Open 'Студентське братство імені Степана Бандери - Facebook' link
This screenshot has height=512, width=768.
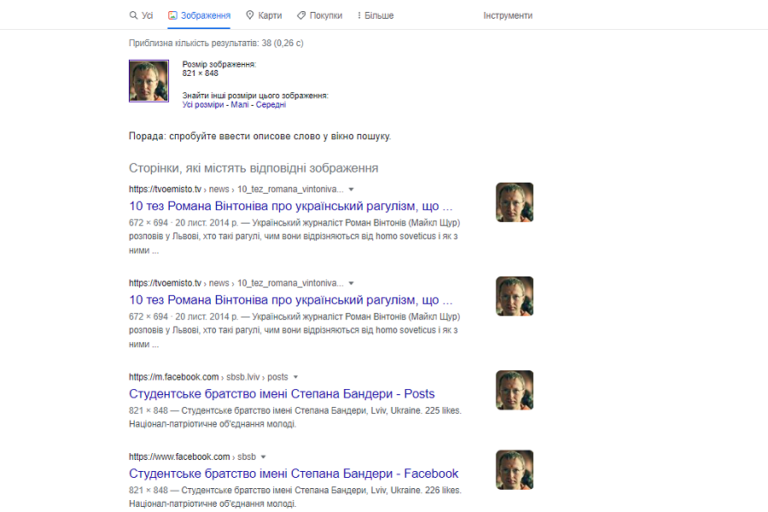coord(293,474)
